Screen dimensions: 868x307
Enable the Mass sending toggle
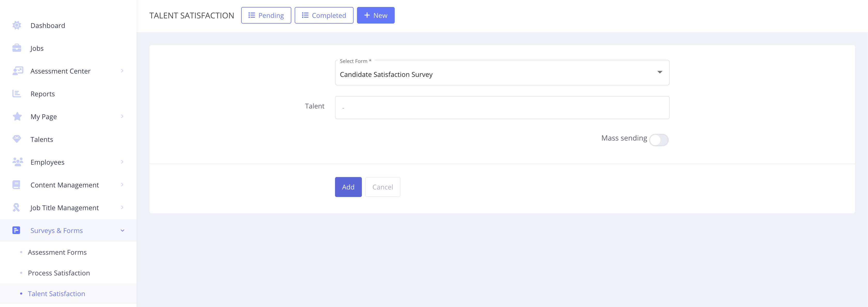click(x=658, y=140)
